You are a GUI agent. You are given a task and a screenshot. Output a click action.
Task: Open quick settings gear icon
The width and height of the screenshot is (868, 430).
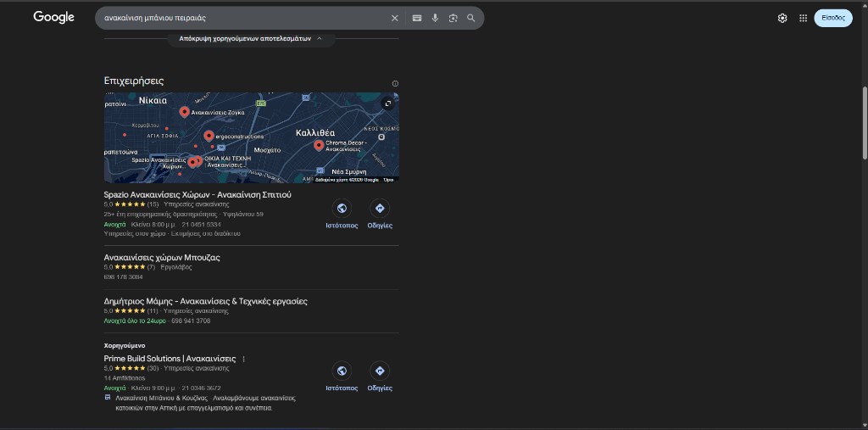coord(782,19)
